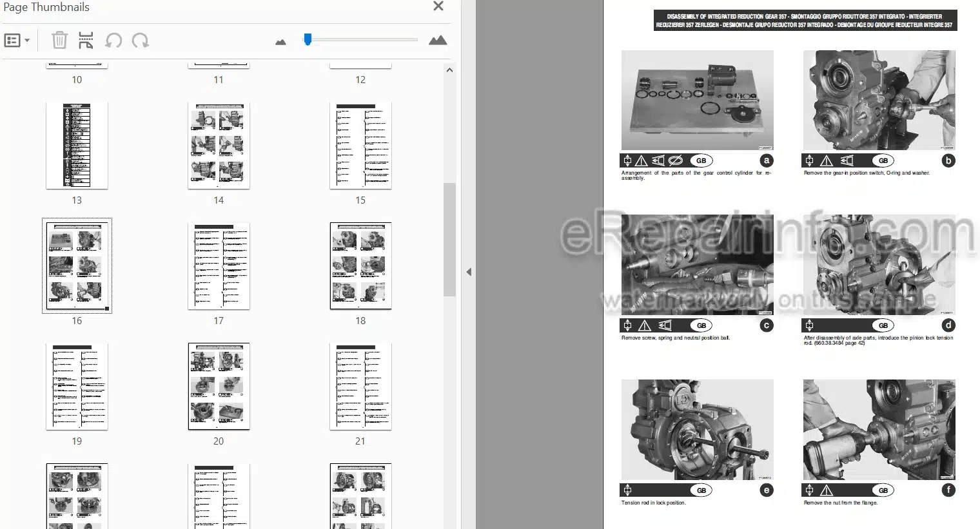
Task: Click the page header 'Disassembly of integrated reduction gear 357'
Action: coord(804,21)
